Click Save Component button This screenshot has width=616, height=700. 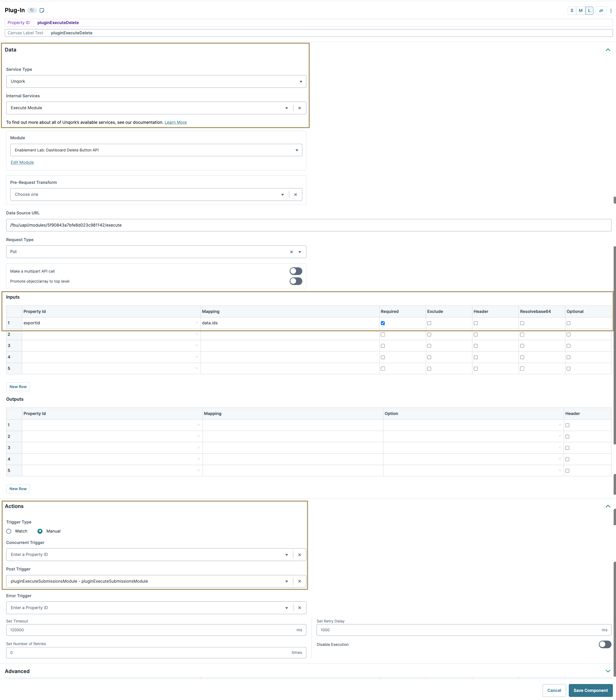(590, 690)
